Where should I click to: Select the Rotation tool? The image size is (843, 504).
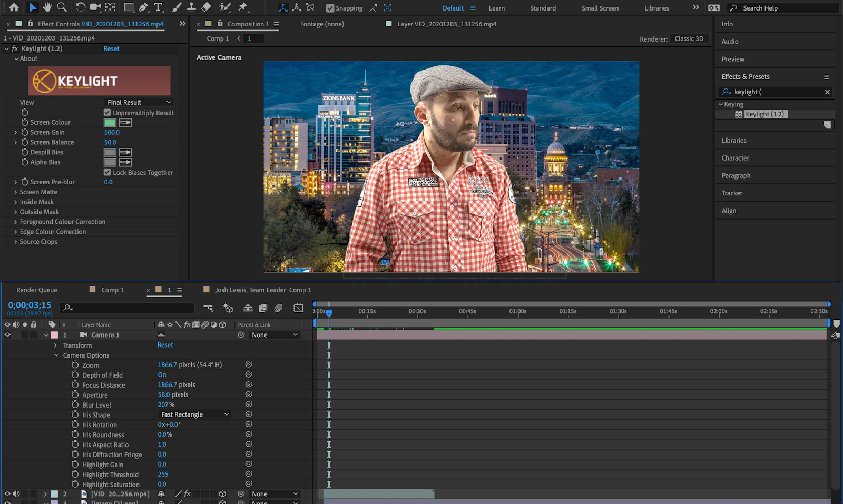pyautogui.click(x=80, y=7)
